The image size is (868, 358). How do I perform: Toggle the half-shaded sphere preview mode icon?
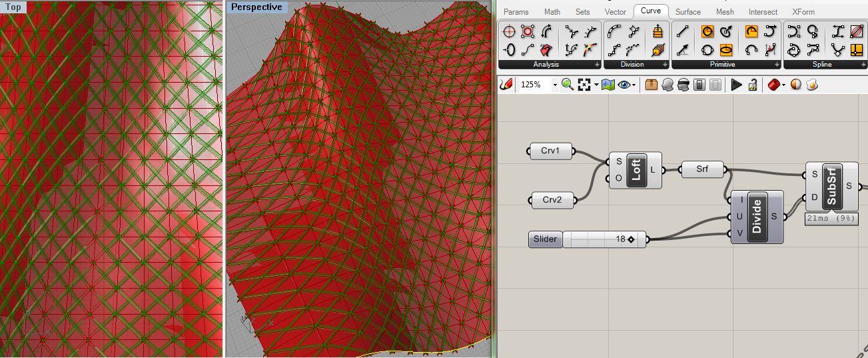[x=796, y=85]
